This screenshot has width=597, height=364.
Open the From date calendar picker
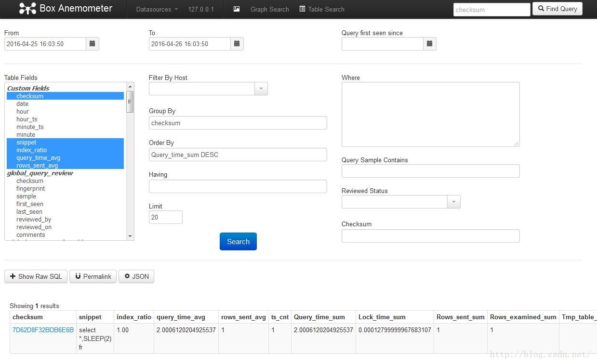pyautogui.click(x=93, y=44)
